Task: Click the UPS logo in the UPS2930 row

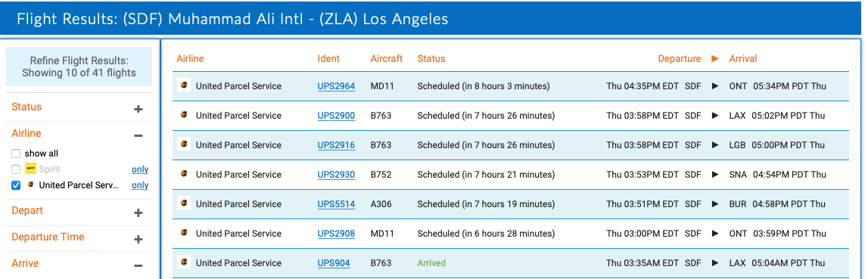Action: (x=184, y=174)
